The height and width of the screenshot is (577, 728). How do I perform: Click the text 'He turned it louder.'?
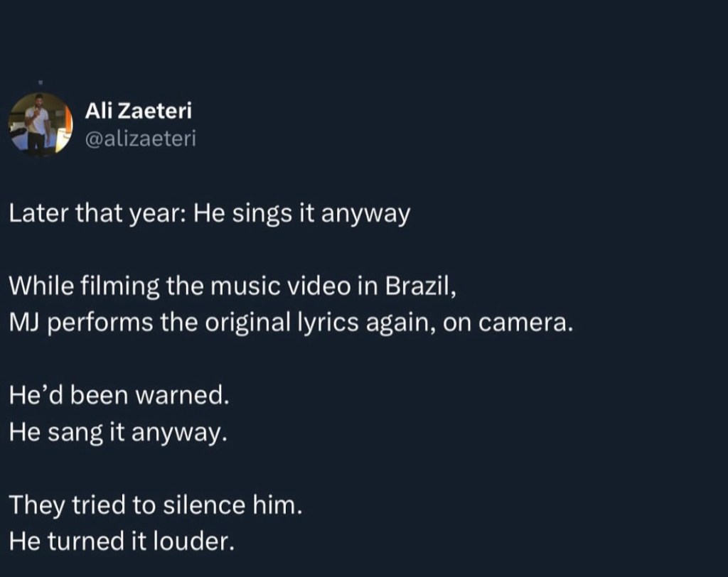[122, 541]
